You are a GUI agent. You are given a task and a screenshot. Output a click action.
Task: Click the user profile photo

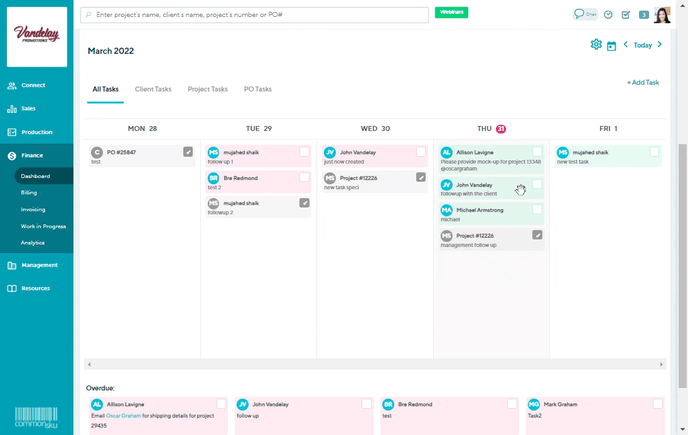(x=663, y=15)
